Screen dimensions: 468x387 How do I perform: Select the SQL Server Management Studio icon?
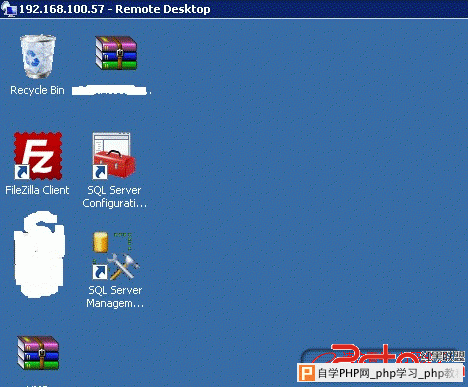click(x=116, y=256)
